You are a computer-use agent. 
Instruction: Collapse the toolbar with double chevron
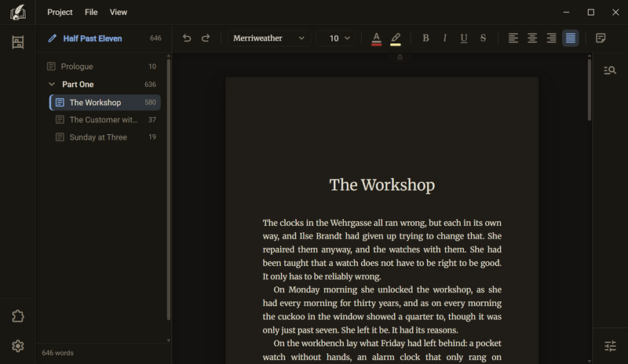[x=400, y=58]
